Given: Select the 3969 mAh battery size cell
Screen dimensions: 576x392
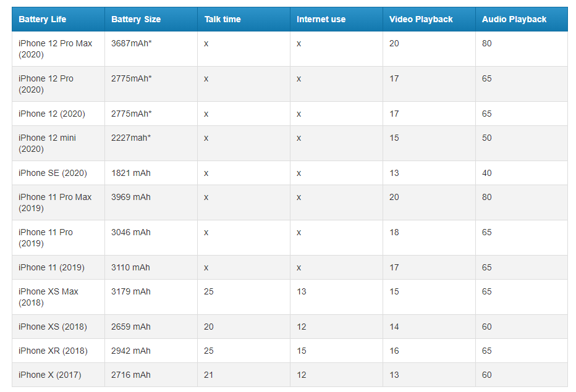Looking at the screenshot, I should [x=130, y=197].
